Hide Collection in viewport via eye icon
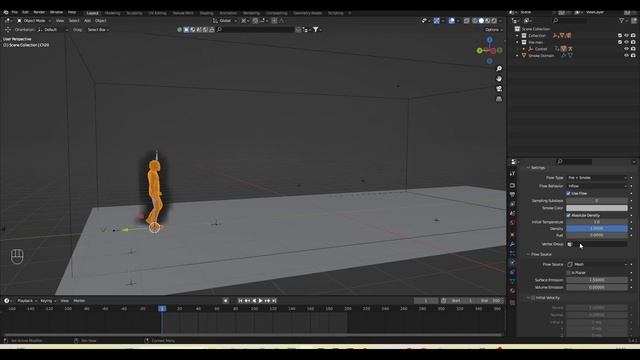The image size is (640, 360). click(x=627, y=36)
